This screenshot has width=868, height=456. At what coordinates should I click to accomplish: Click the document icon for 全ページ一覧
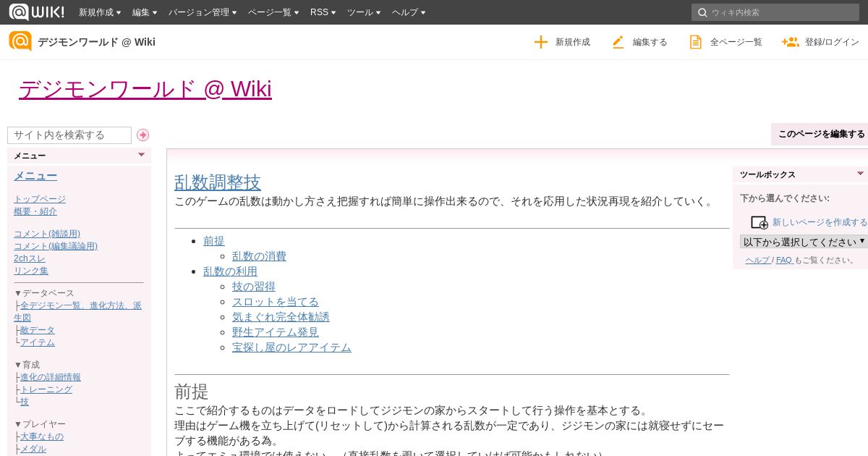click(x=695, y=42)
